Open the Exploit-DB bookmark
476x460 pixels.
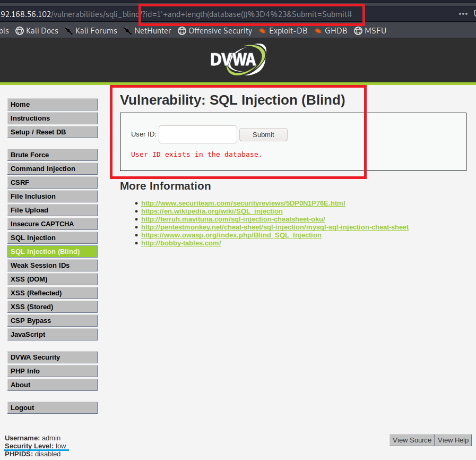tap(283, 31)
